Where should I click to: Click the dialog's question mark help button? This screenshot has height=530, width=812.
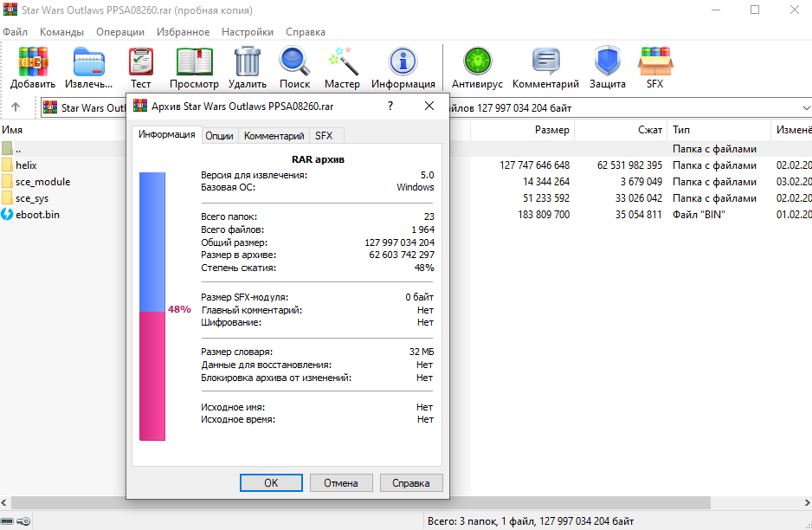tap(390, 106)
